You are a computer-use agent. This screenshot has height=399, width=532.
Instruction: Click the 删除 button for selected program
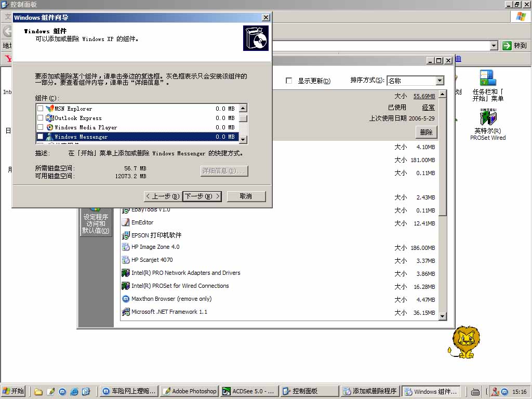click(x=427, y=132)
